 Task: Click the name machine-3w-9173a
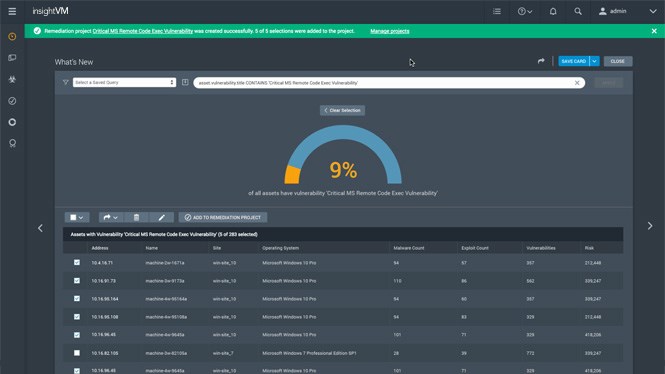[165, 281]
